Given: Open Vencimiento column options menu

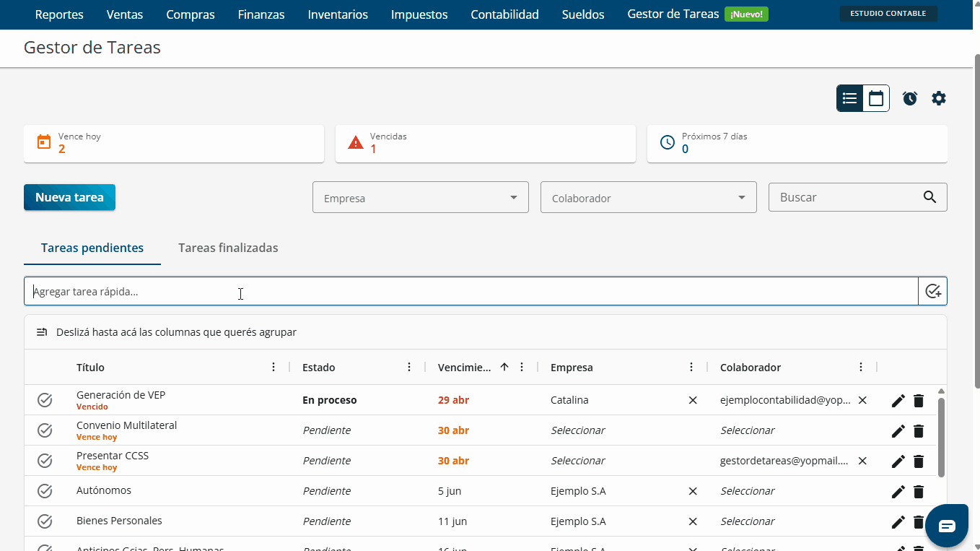Looking at the screenshot, I should pyautogui.click(x=522, y=367).
